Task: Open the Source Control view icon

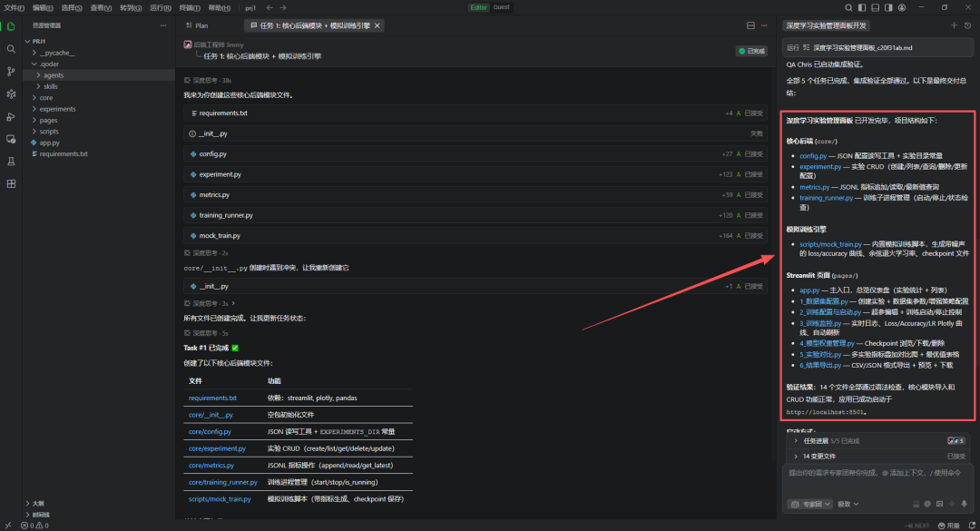Action: click(11, 72)
